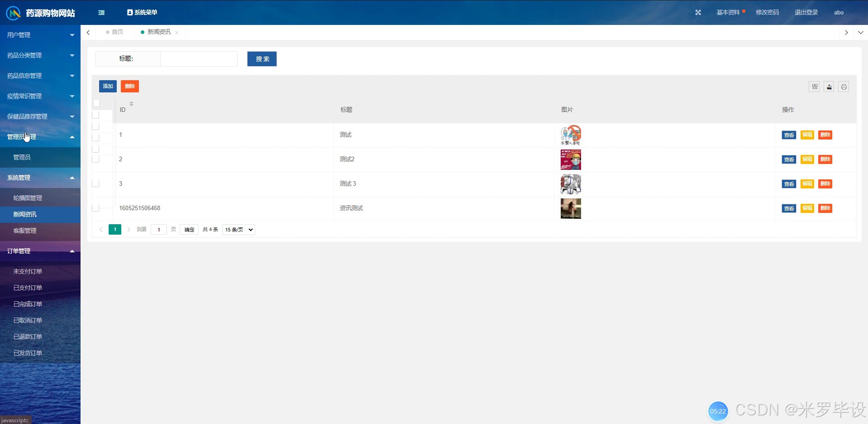Collapse 系统管理 sidebar menu
This screenshot has height=424, width=868.
tap(40, 178)
